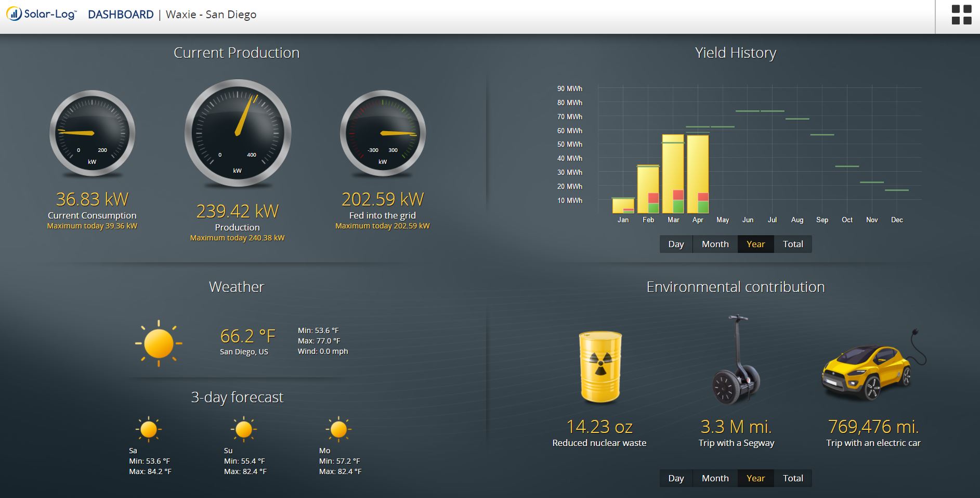Click the nuclear waste barrel icon
Screen dimensions: 980x498
[x=600, y=367]
